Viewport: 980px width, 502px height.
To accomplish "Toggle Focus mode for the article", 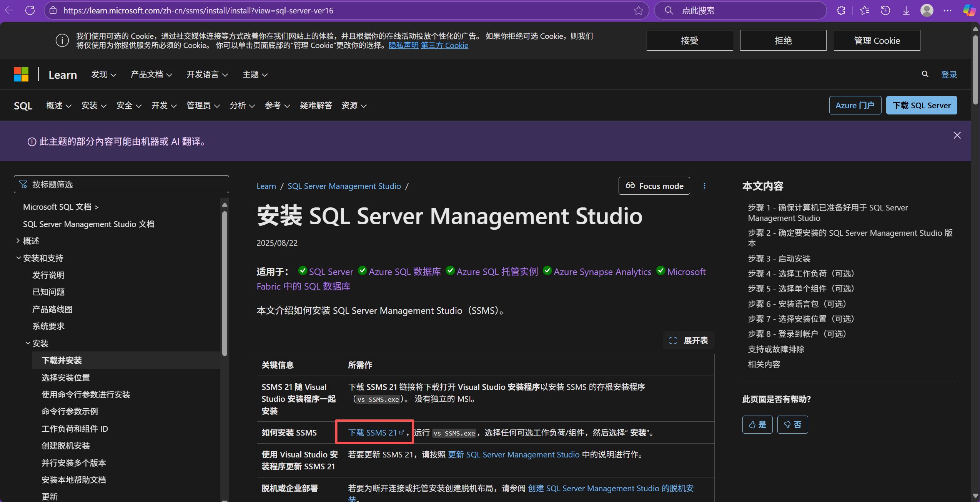I will pyautogui.click(x=654, y=186).
